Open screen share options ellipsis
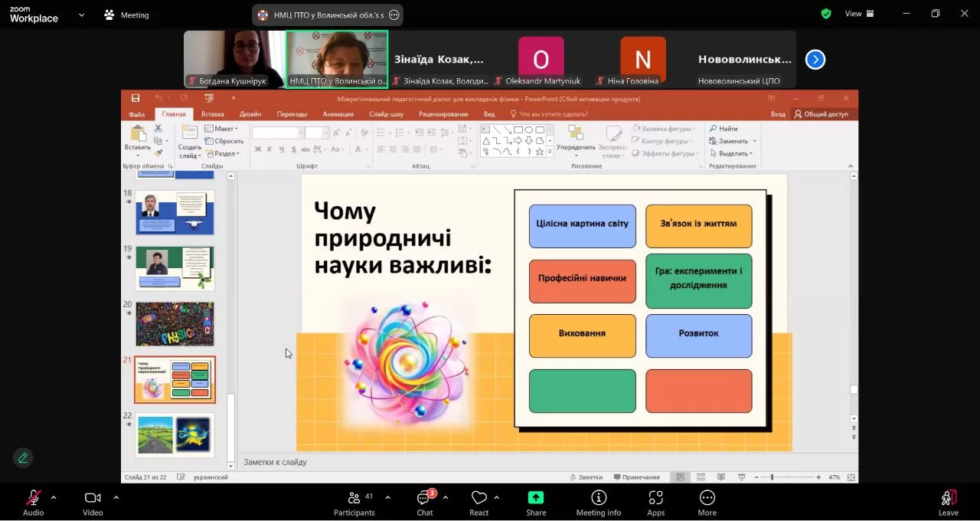Screen dimensions: 980x521 pos(394,15)
